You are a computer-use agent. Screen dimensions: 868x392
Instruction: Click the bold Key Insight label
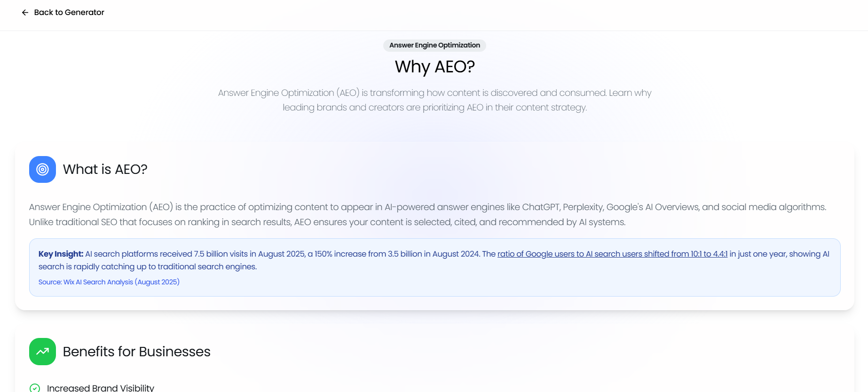tap(61, 254)
